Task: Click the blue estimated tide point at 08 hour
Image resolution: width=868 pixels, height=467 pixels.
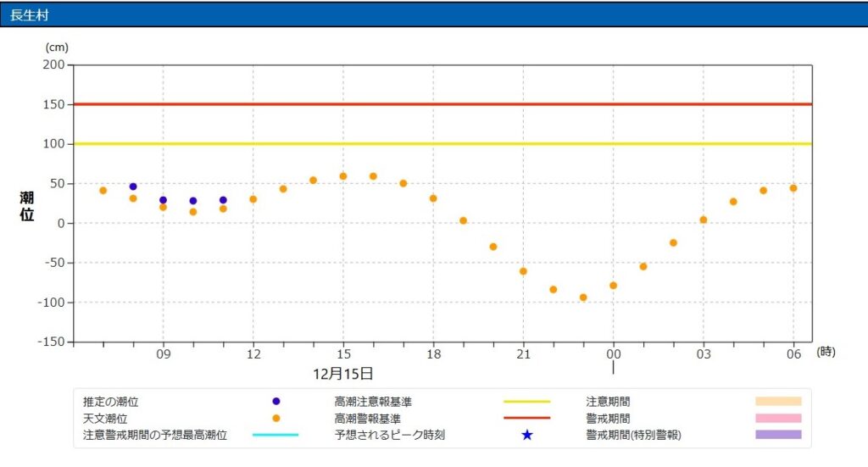Action: [x=133, y=186]
